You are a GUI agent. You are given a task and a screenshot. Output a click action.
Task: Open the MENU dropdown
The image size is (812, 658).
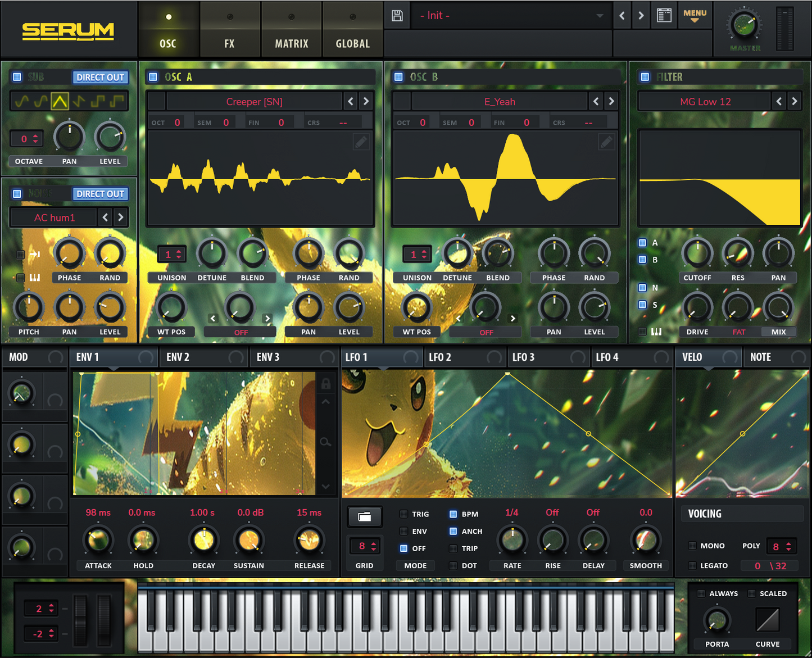coord(695,16)
